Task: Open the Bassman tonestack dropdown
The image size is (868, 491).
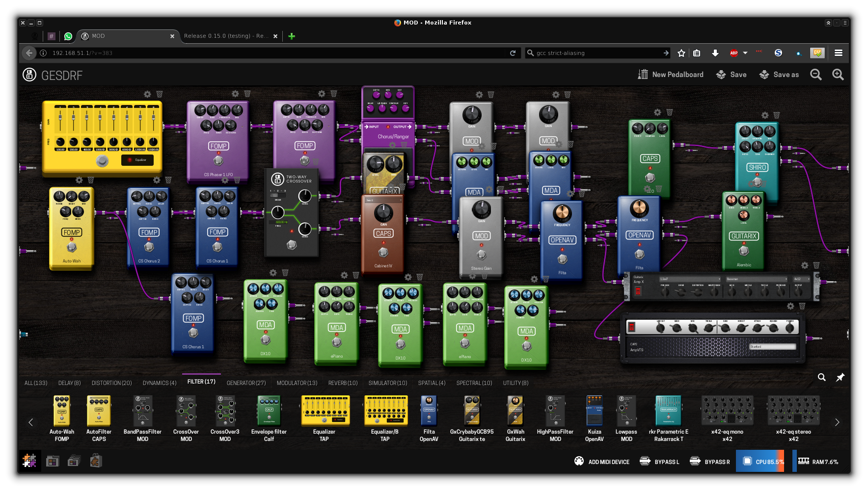Action: (x=756, y=279)
